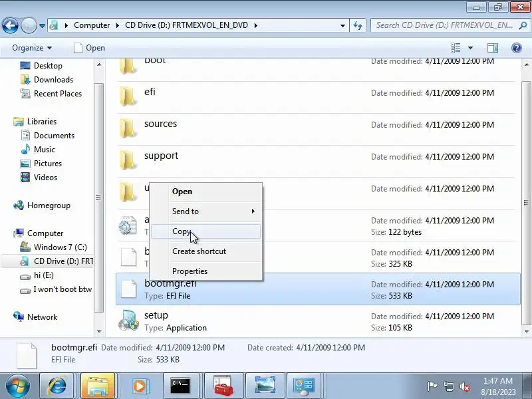Switch to Command Prompt taskbar window
This screenshot has width=532, height=399.
click(x=180, y=386)
